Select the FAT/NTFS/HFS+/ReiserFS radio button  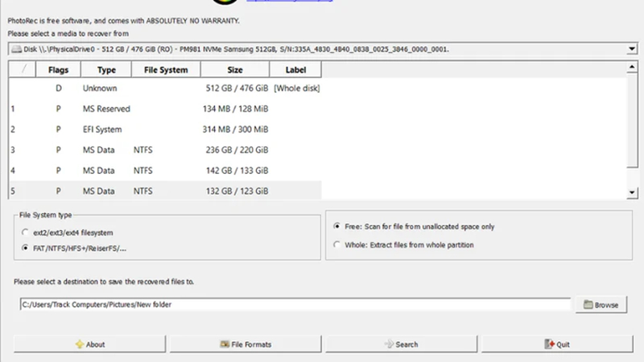coord(26,249)
